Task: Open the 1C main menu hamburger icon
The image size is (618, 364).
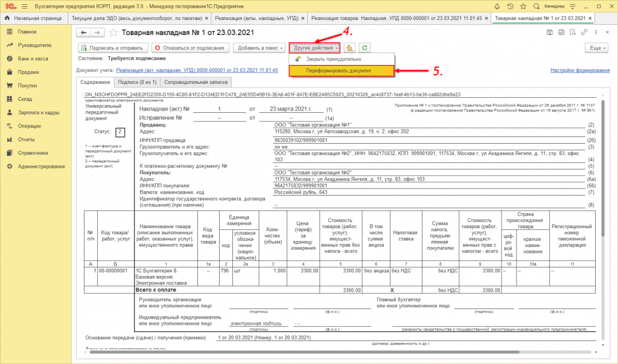Action: 24,6
